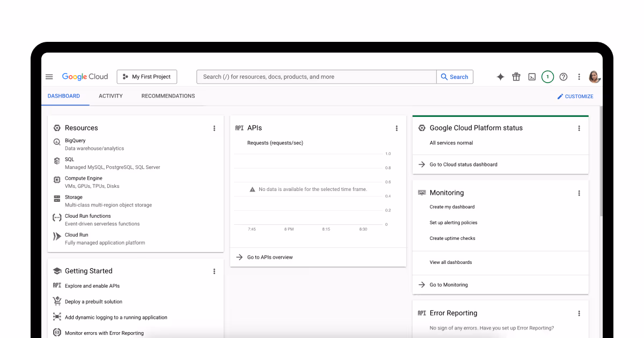Open Add dynamic logging to a running application
Image resolution: width=644 pixels, height=338 pixels.
(116, 317)
